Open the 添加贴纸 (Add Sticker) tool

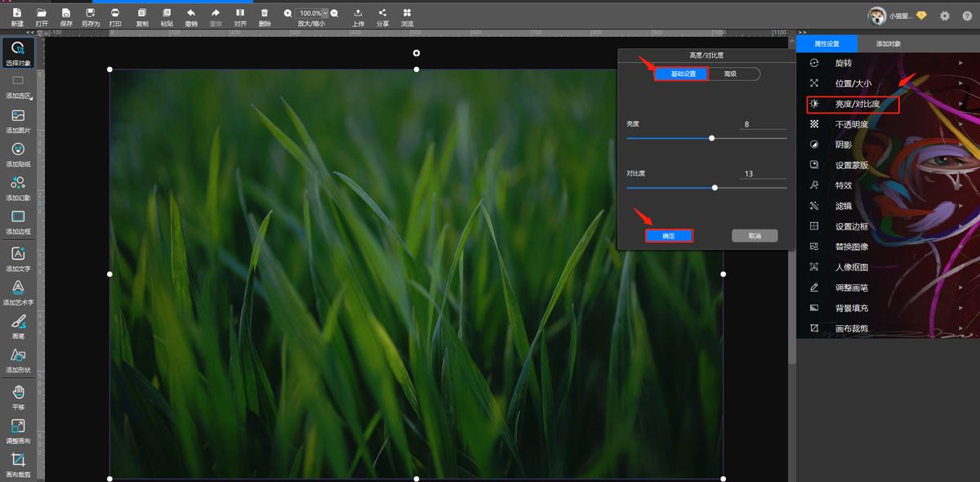[x=18, y=149]
